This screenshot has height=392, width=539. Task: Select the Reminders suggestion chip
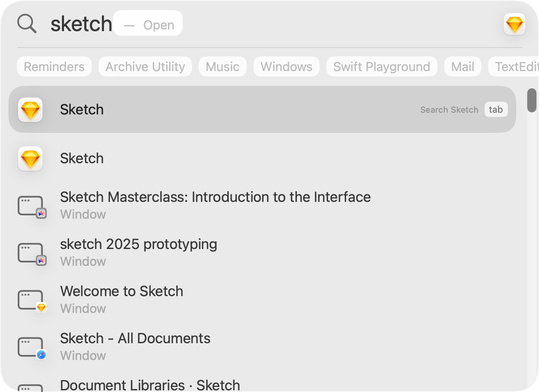[54, 66]
